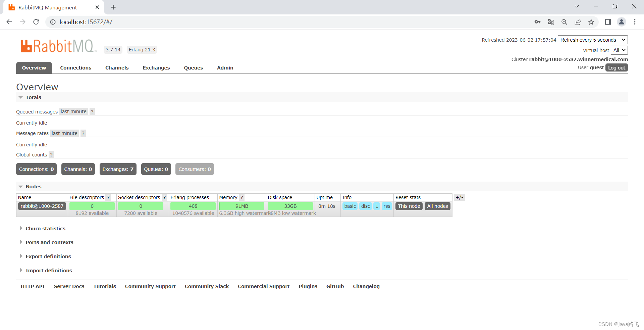The height and width of the screenshot is (330, 644).
Task: Open the Chrome three-dot menu
Action: (x=635, y=22)
